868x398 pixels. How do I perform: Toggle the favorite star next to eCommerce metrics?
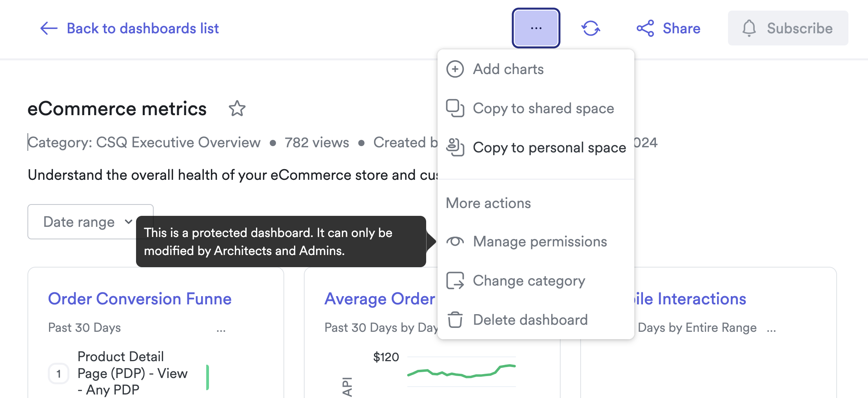pos(237,109)
